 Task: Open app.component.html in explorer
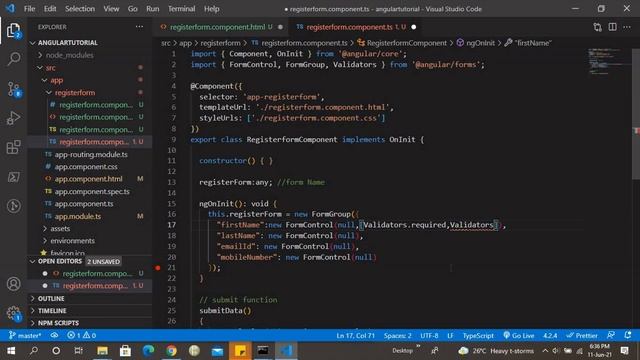click(88, 179)
